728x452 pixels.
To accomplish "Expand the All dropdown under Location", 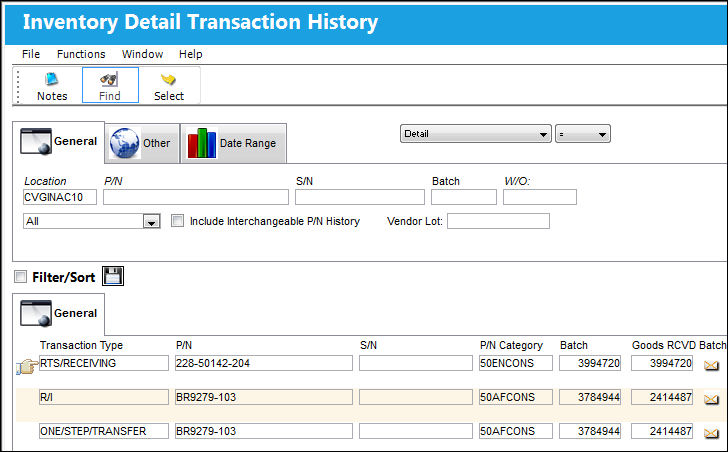I will pyautogui.click(x=151, y=221).
